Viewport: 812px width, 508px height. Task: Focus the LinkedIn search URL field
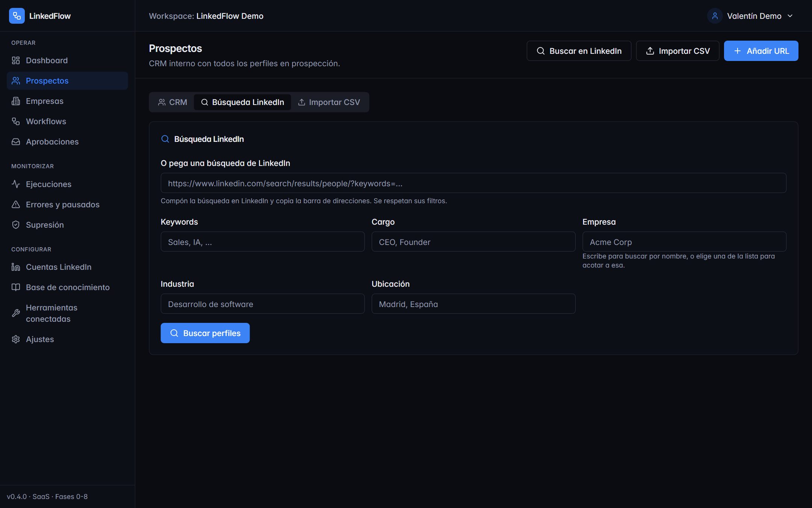click(x=474, y=183)
